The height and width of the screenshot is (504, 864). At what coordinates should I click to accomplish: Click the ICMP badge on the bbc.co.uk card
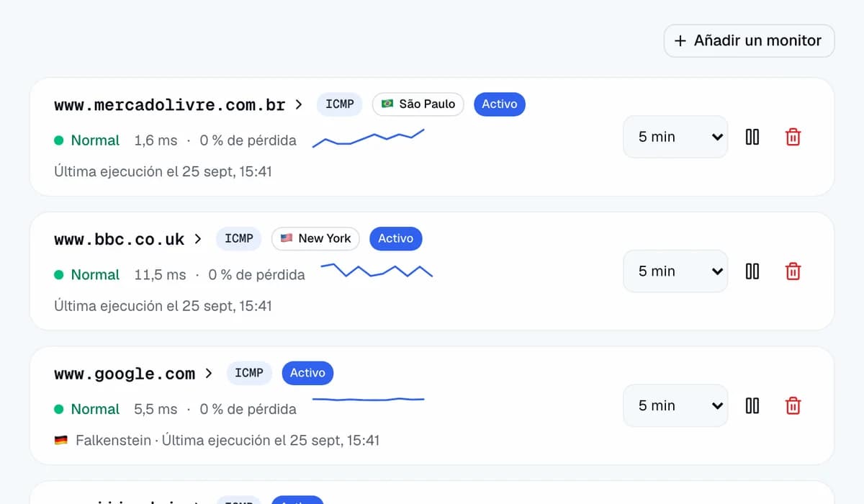[x=239, y=238]
